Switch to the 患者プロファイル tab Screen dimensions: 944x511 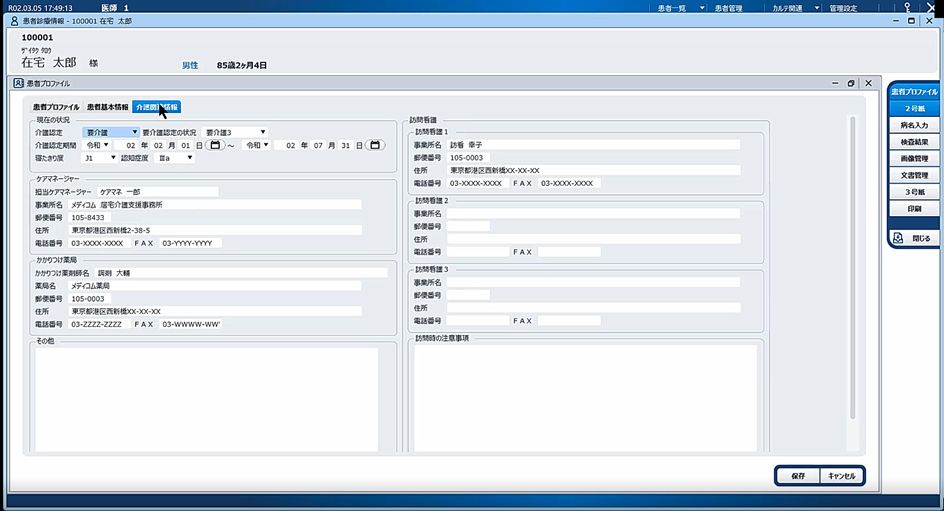(56, 107)
